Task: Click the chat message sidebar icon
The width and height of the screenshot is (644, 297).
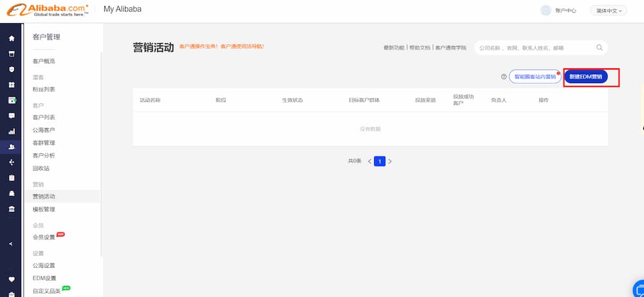Action: 11,116
